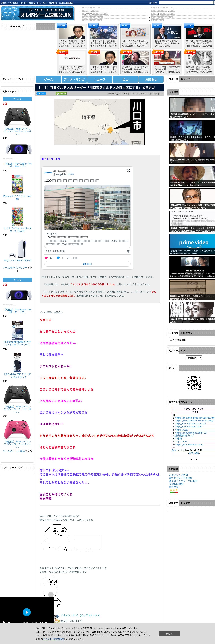
Task: Open the ライブドア利用規約 link in cookie banner
Action: pyautogui.click(x=53, y=639)
